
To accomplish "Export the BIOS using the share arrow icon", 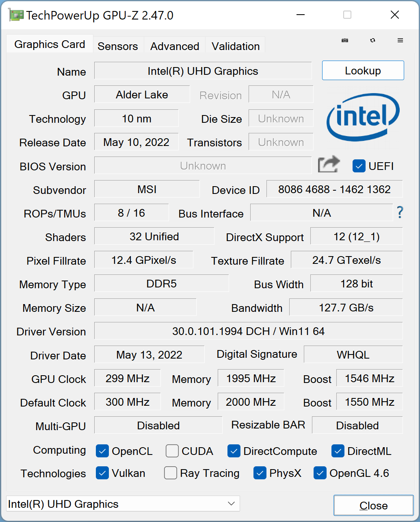I will [328, 164].
